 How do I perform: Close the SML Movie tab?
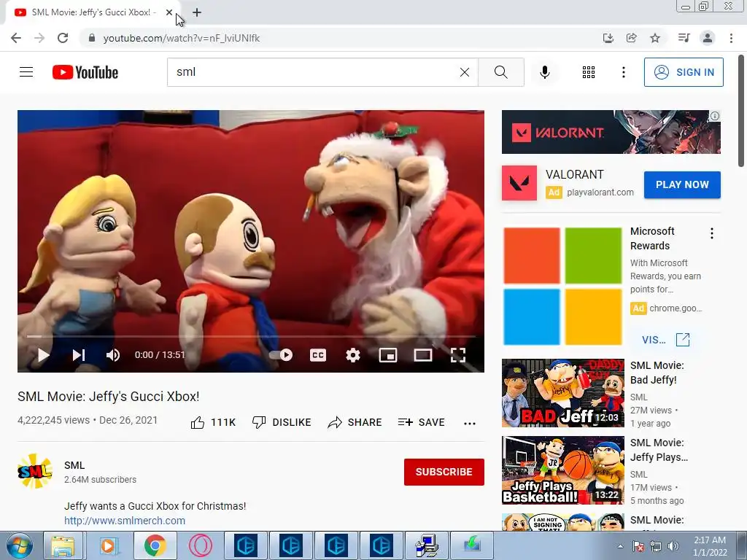(169, 12)
